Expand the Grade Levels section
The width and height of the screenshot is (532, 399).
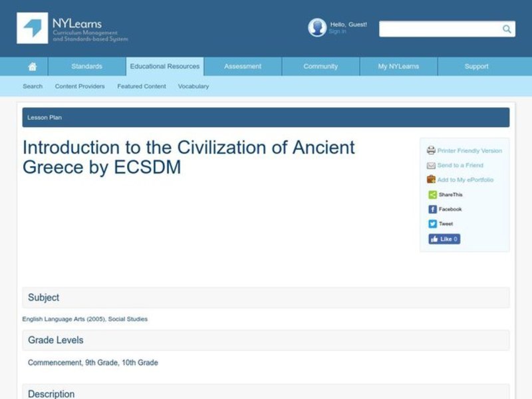coord(55,340)
